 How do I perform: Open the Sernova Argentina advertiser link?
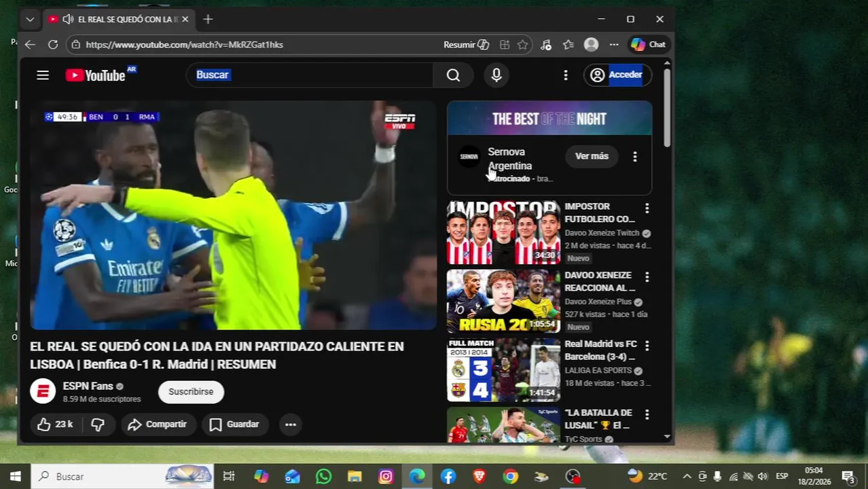click(x=509, y=159)
